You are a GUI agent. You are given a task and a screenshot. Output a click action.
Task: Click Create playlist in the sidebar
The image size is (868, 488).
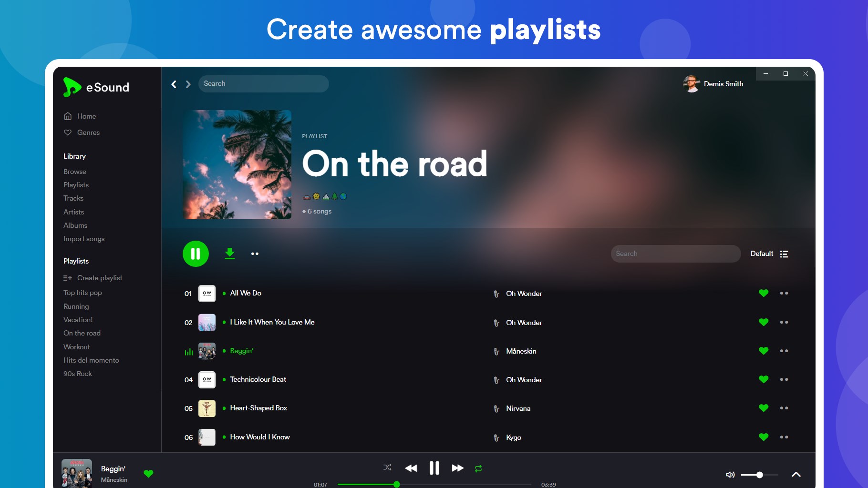93,278
